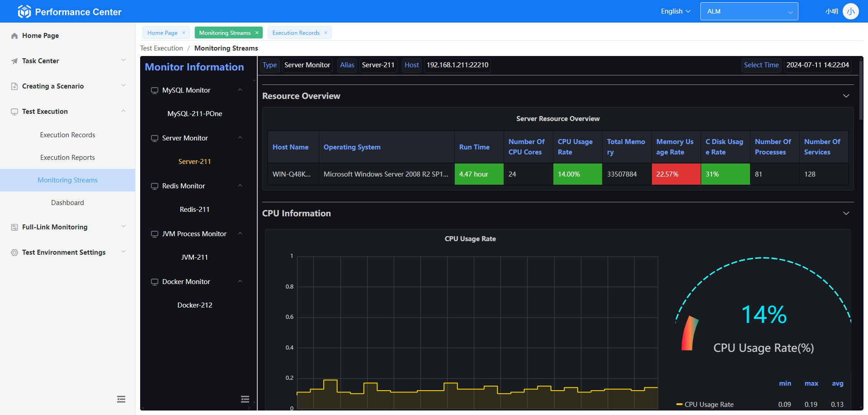Click the Memory Usage Rate 22.57% cell
The width and height of the screenshot is (868, 415).
click(676, 174)
